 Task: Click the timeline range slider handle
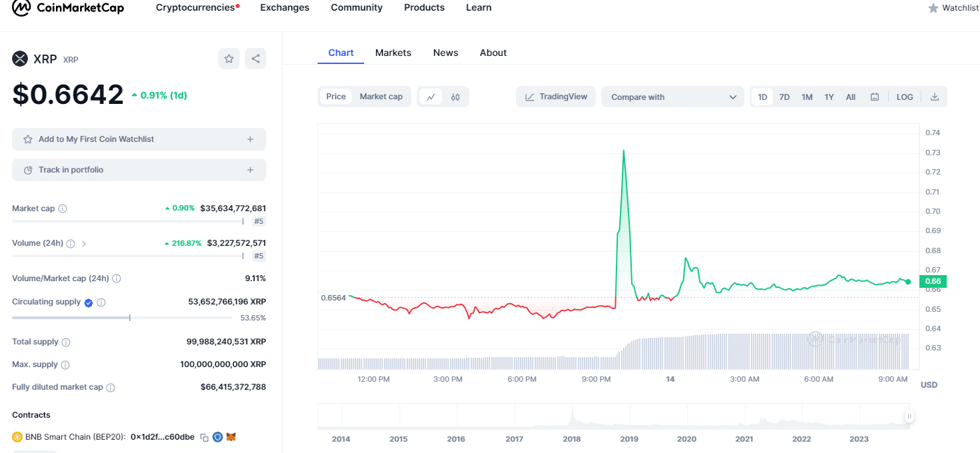[909, 416]
